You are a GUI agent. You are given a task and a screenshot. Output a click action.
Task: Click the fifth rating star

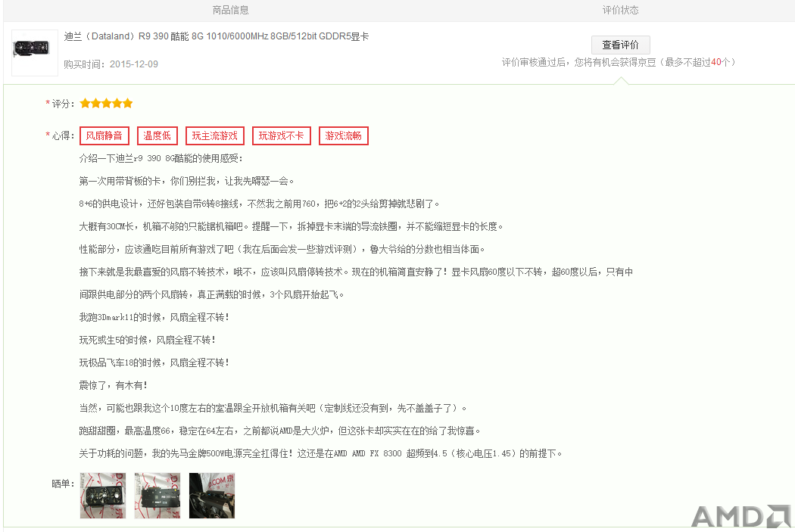click(128, 104)
